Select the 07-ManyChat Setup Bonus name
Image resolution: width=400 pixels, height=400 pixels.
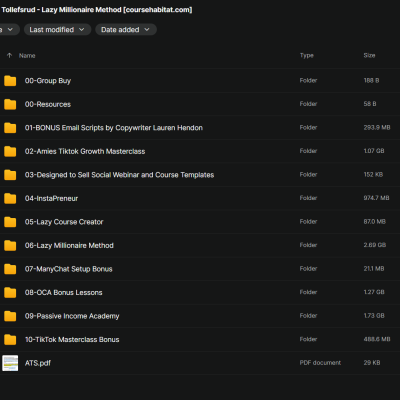click(x=69, y=269)
